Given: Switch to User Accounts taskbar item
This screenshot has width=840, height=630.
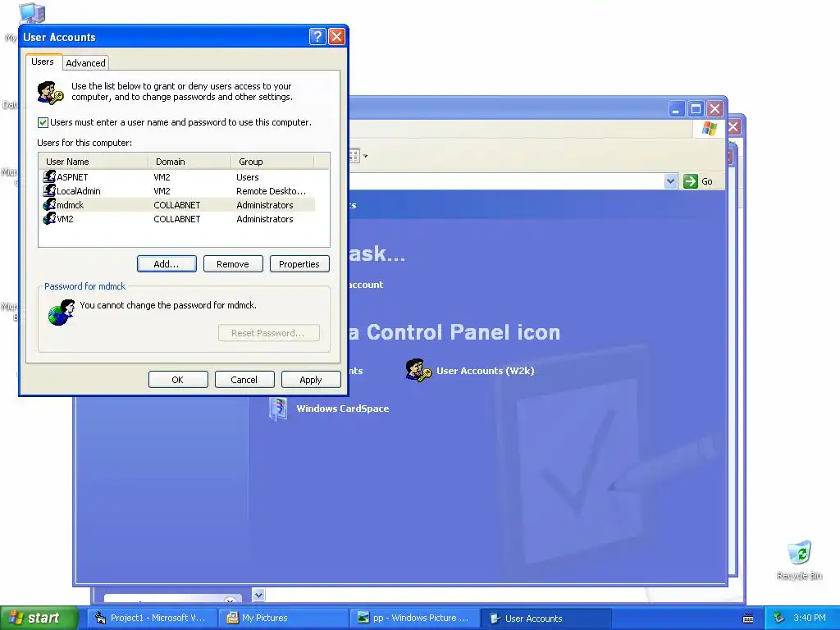Looking at the screenshot, I should click(546, 619).
